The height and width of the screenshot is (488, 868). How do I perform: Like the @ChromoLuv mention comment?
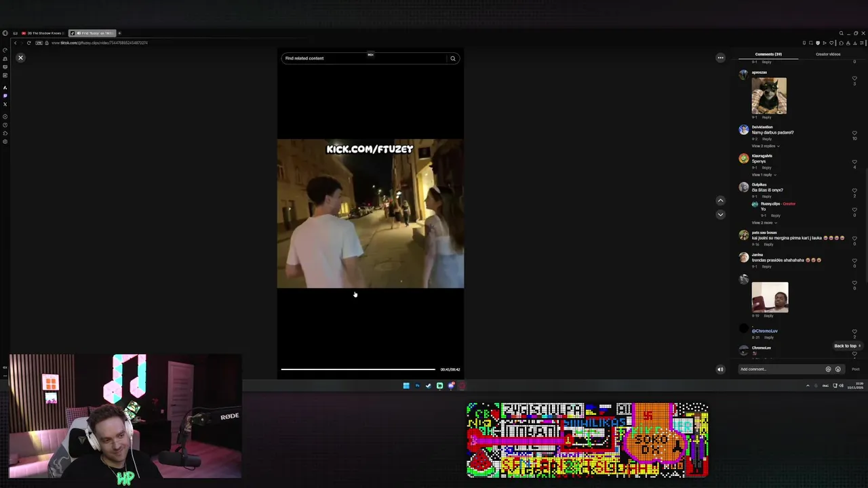854,331
